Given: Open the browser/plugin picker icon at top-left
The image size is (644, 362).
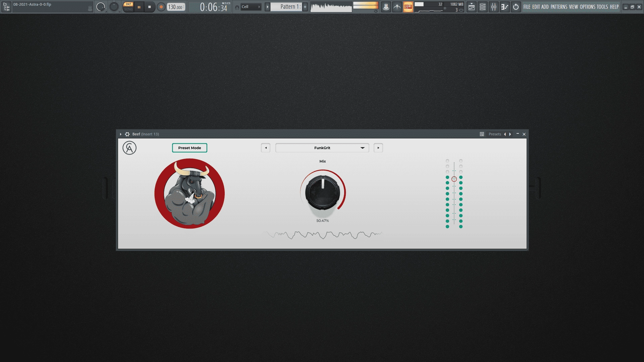Looking at the screenshot, I should click(x=6, y=7).
